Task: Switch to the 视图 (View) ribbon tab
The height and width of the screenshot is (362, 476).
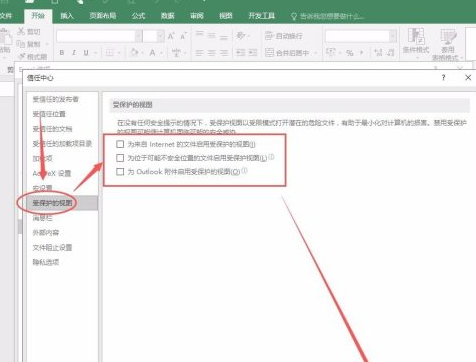Action: click(226, 15)
